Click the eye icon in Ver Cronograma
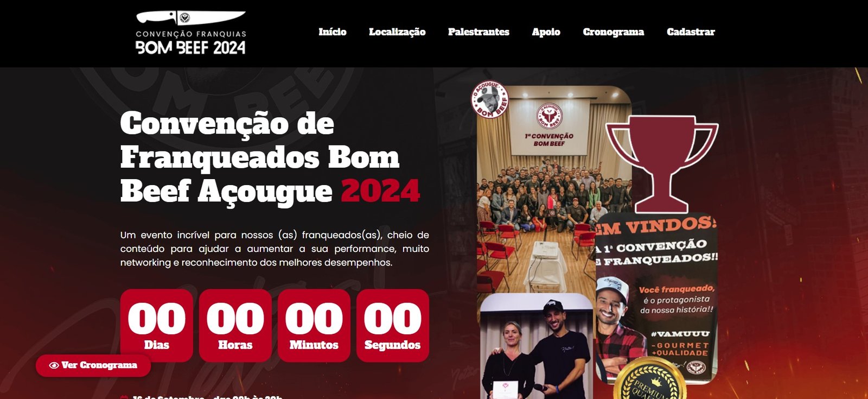The image size is (868, 399). (x=54, y=365)
